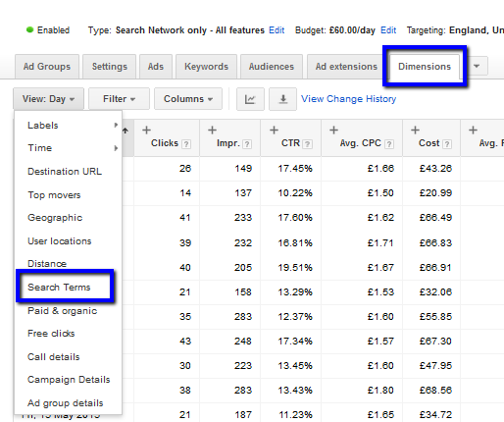The height and width of the screenshot is (422, 504).
Task: Toggle the chart graph icon button
Action: (250, 99)
